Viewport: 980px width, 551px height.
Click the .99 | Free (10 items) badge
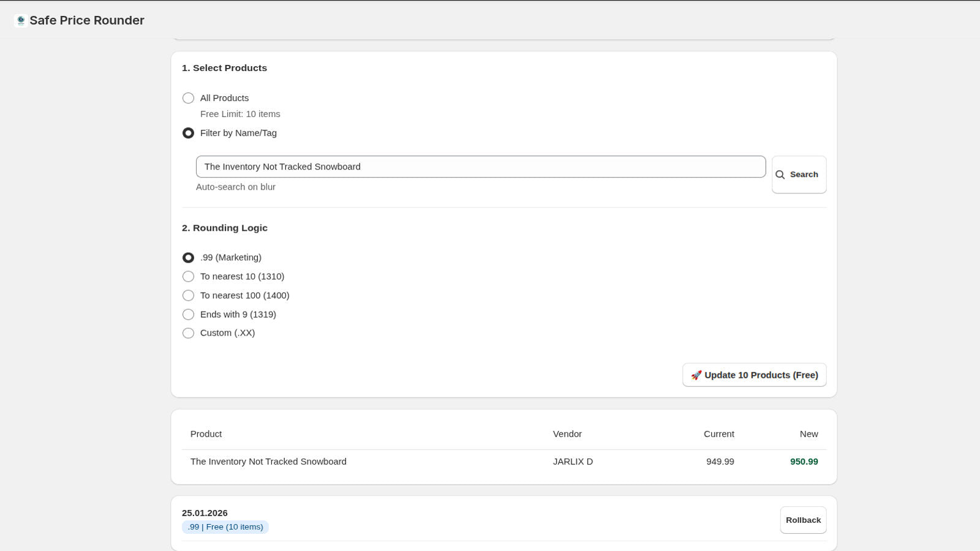[225, 527]
